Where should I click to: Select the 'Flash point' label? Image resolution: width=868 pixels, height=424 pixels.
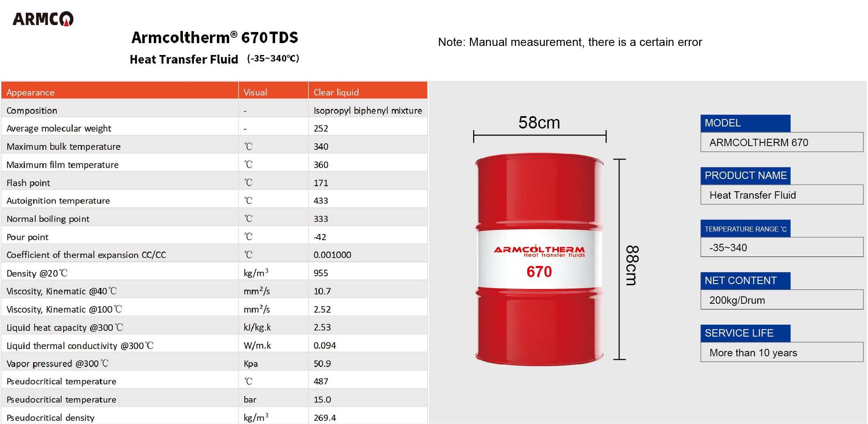click(28, 183)
